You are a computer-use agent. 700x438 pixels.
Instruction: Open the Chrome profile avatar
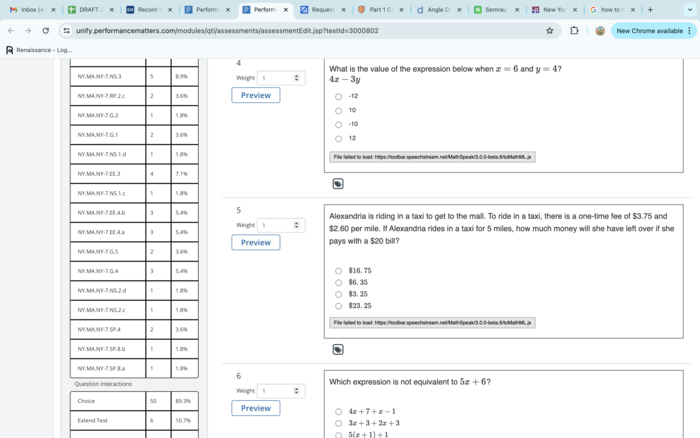[x=600, y=31]
